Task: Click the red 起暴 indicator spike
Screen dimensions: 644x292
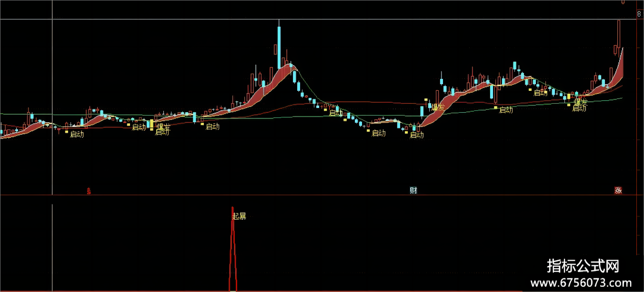Action: click(232, 247)
